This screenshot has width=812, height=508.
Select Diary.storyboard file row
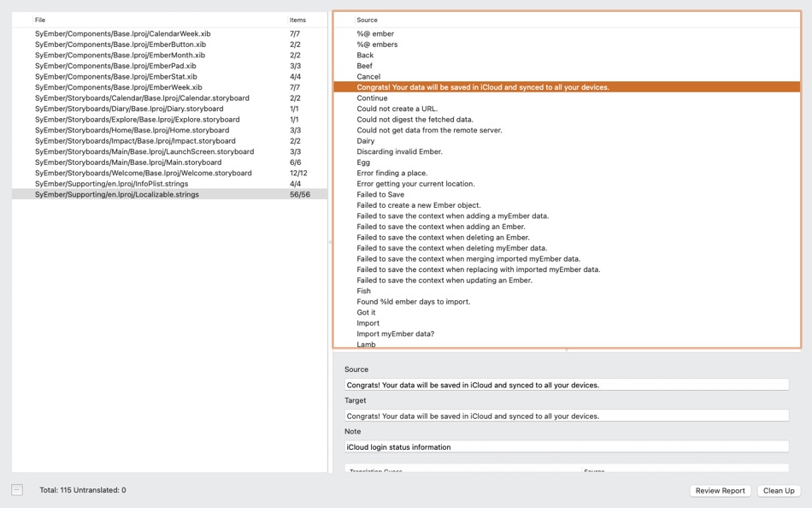(169, 109)
